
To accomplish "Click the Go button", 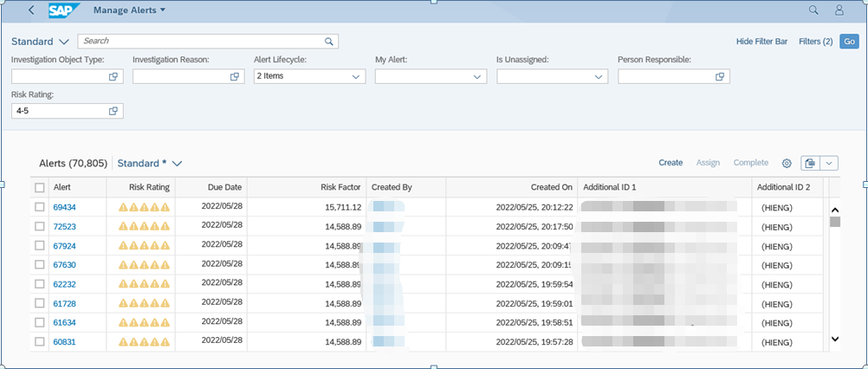I will (849, 42).
